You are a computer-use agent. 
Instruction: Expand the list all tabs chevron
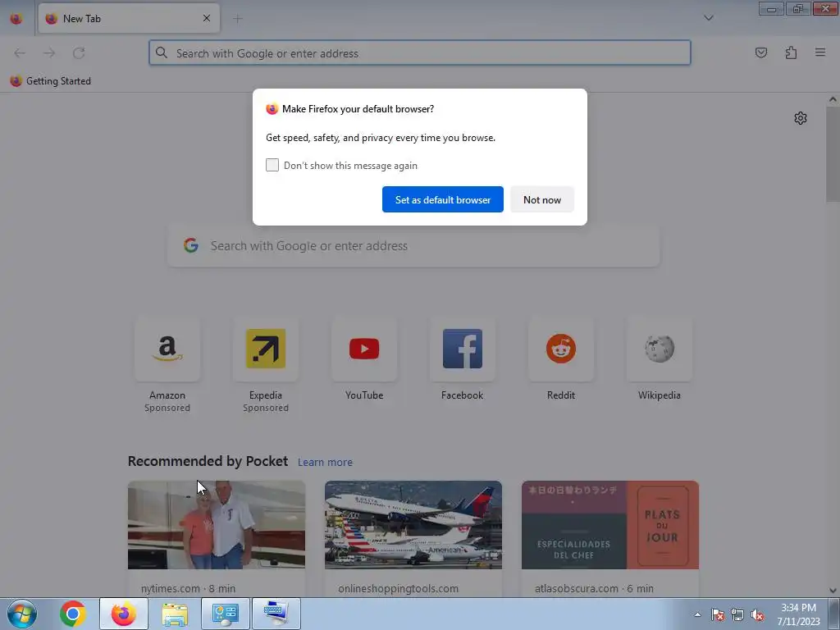pos(708,18)
